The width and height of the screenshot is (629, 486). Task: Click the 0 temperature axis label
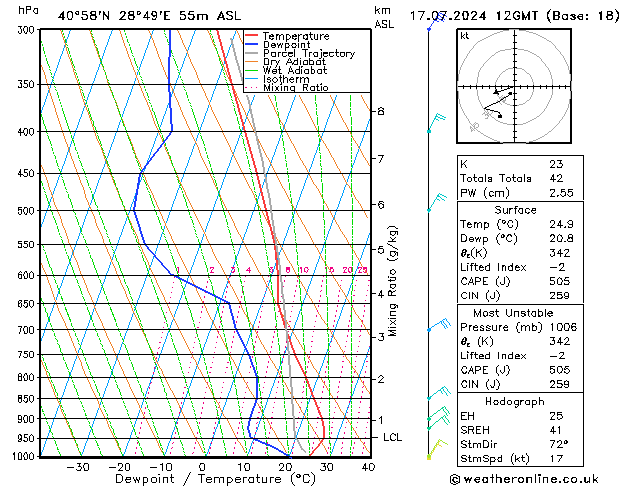[x=202, y=468]
